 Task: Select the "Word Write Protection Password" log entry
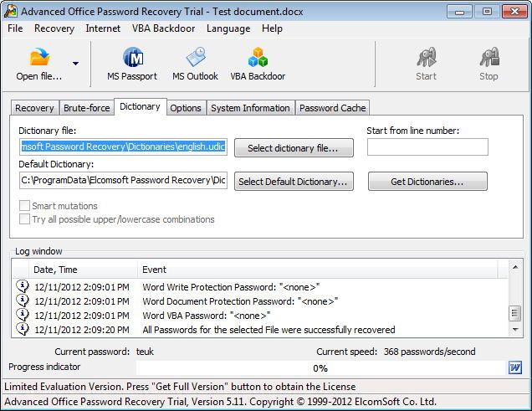tap(261, 287)
